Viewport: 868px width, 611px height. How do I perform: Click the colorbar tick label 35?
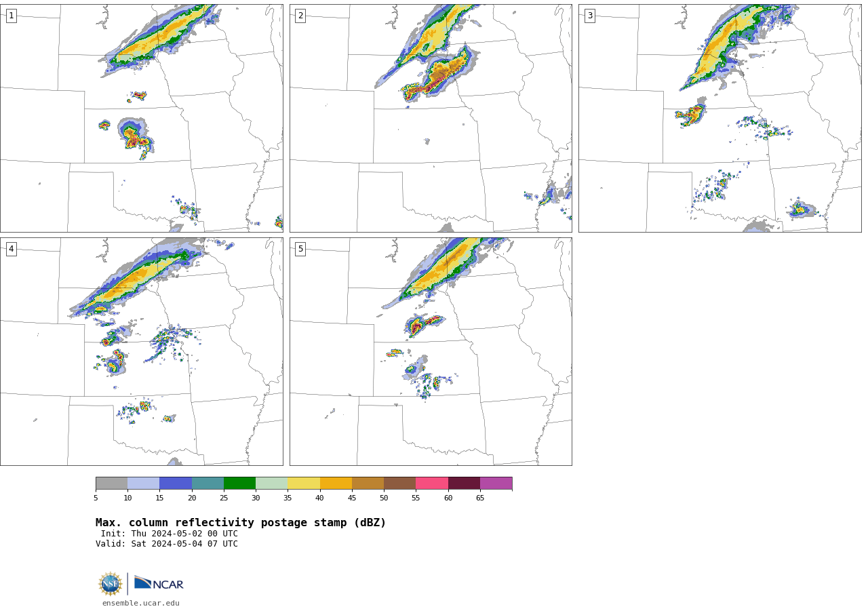tap(288, 498)
